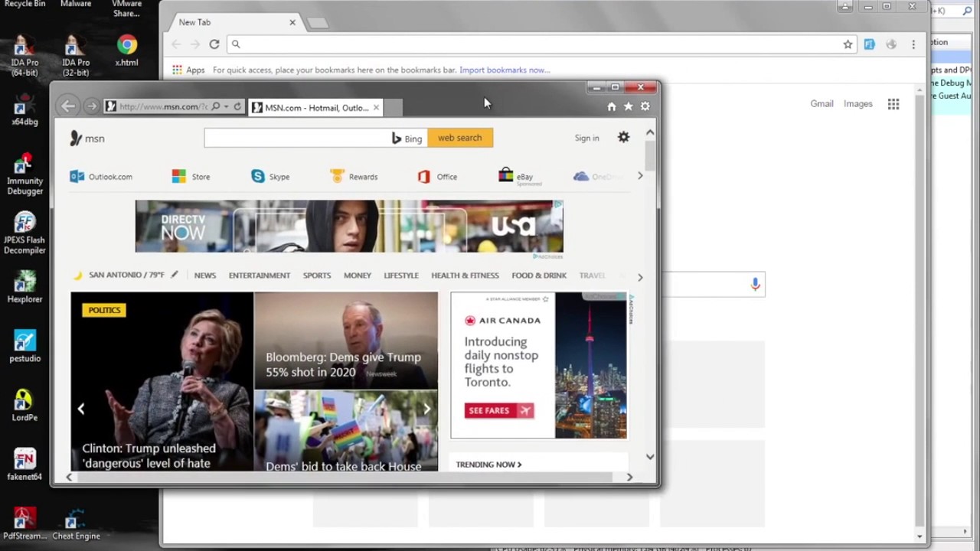Open the NEWS category on MSN
980x551 pixels.
click(205, 275)
